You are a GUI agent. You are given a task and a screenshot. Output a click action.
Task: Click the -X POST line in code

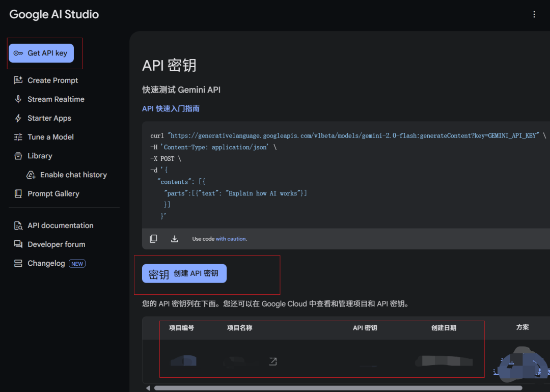point(166,159)
